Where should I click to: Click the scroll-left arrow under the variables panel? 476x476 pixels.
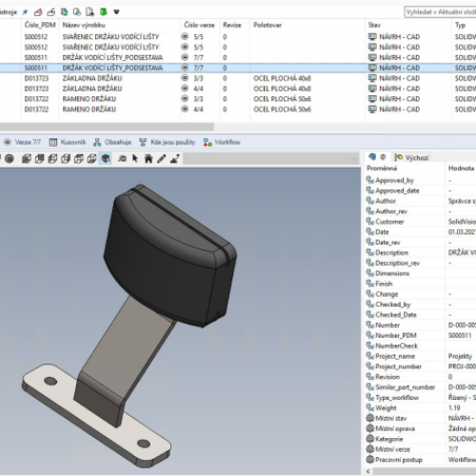tap(368, 471)
